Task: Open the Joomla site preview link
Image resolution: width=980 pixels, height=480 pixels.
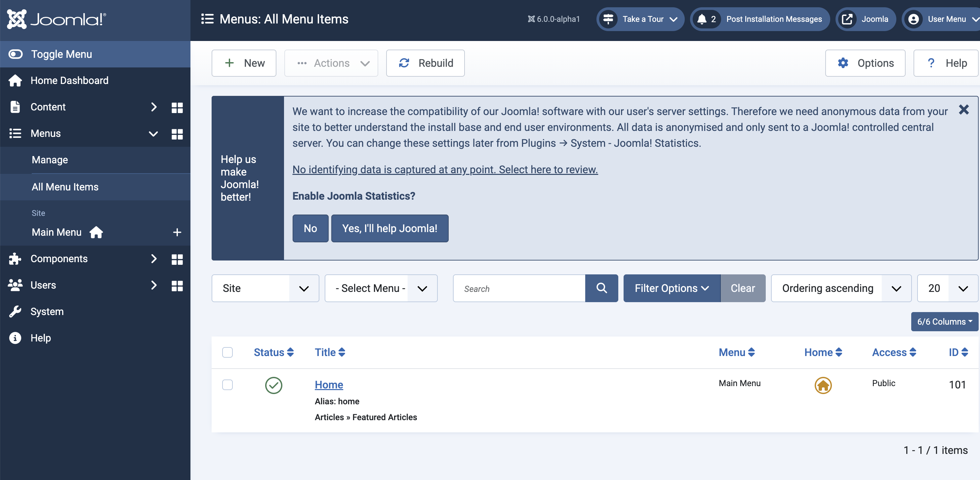Action: (x=866, y=19)
